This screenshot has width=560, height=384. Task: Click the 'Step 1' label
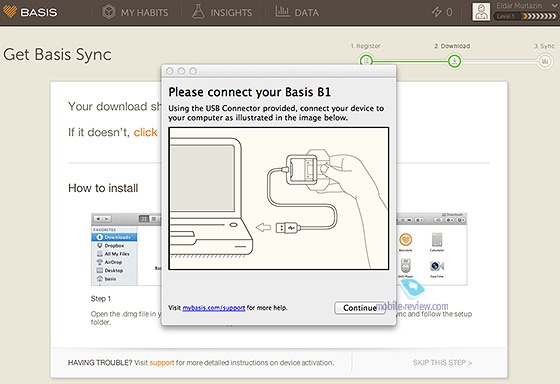click(101, 299)
